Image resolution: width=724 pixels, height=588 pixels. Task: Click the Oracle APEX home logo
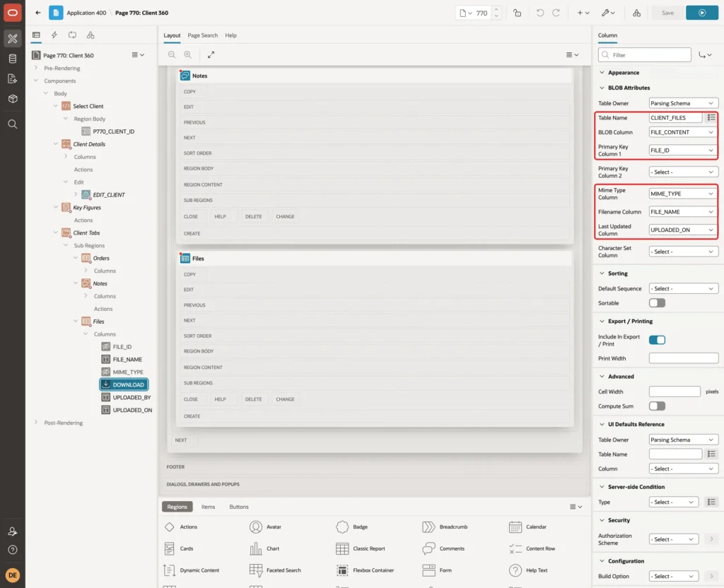13,13
